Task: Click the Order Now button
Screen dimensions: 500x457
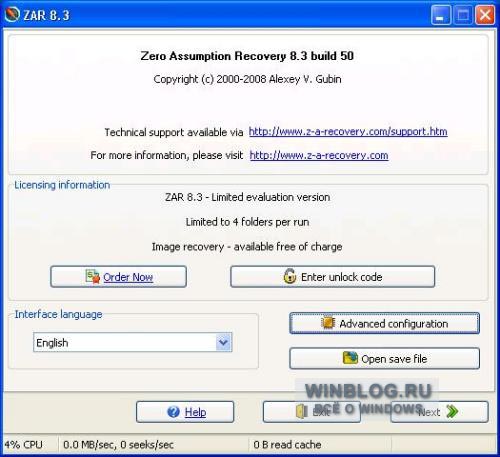Action: (118, 277)
